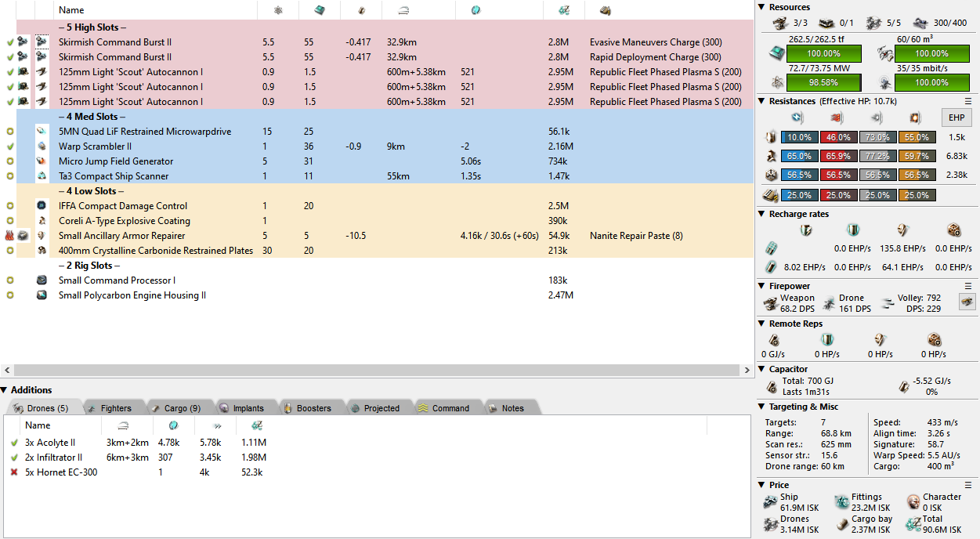Click the explosive resistance column icon

click(x=915, y=118)
